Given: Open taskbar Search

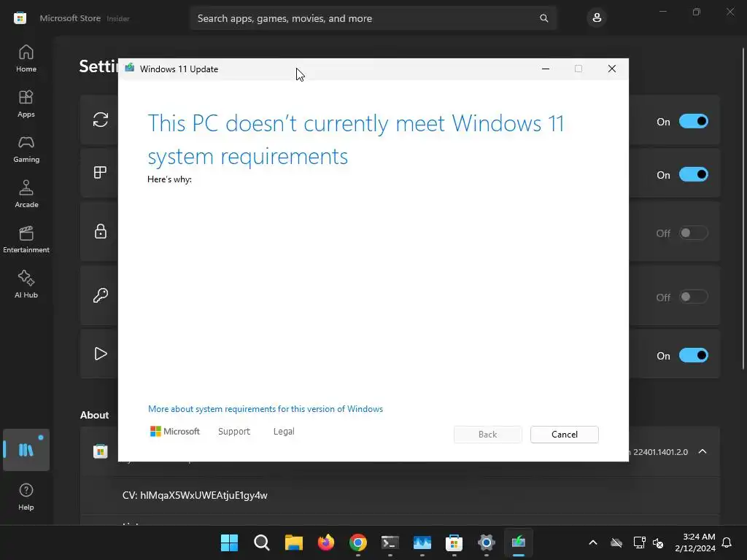Looking at the screenshot, I should [262, 542].
